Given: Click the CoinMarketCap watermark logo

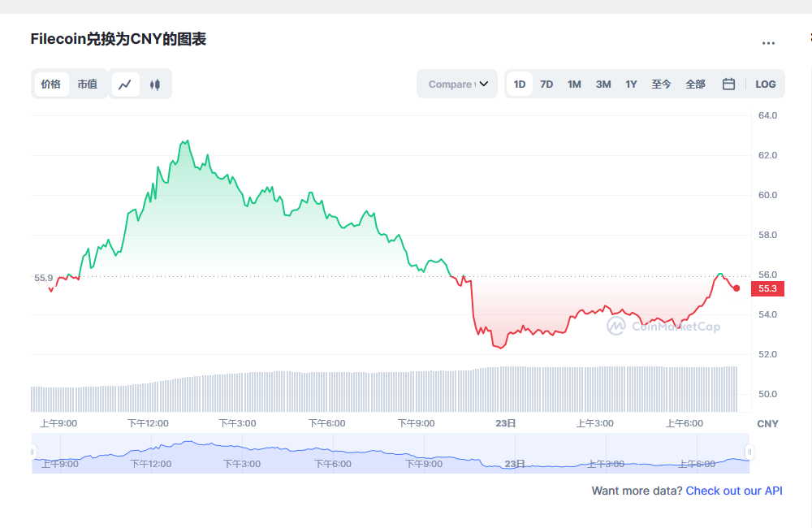Looking at the screenshot, I should 663,326.
